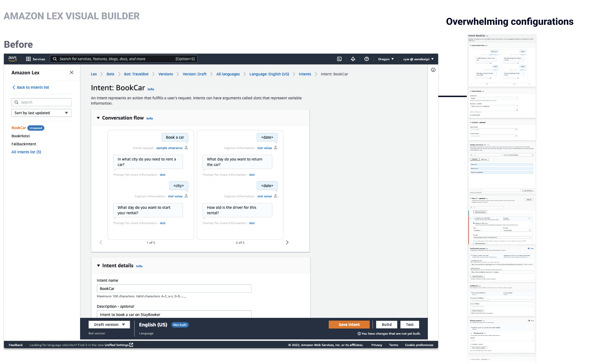Viewport: 616px width, 364px height.
Task: Click the Save intent button
Action: [349, 324]
